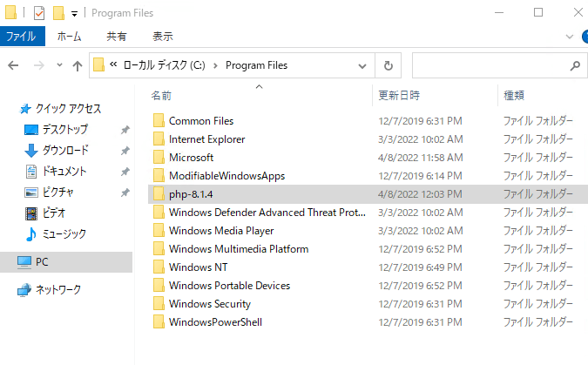Click the Properties checkmark icon in the title bar
Viewport: 588px width, 365px height.
[39, 13]
